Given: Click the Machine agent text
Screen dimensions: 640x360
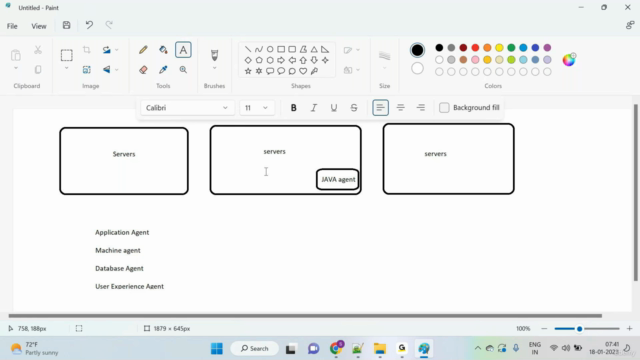Looking at the screenshot, I should pyautogui.click(x=118, y=250).
